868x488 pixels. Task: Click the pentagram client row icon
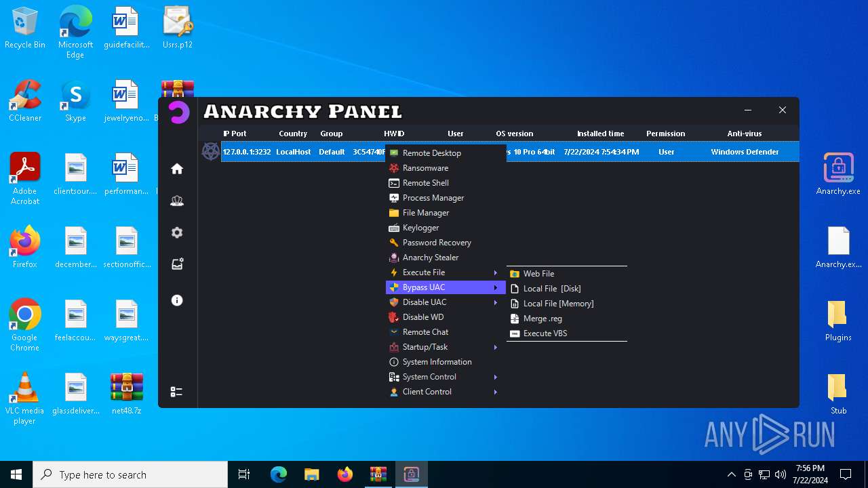(211, 151)
